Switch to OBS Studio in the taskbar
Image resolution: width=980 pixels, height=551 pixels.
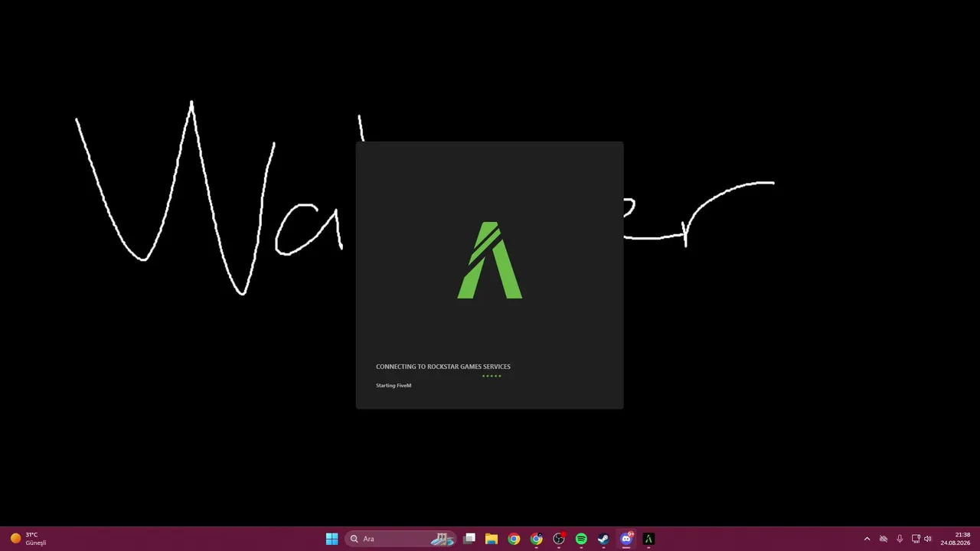coord(559,539)
